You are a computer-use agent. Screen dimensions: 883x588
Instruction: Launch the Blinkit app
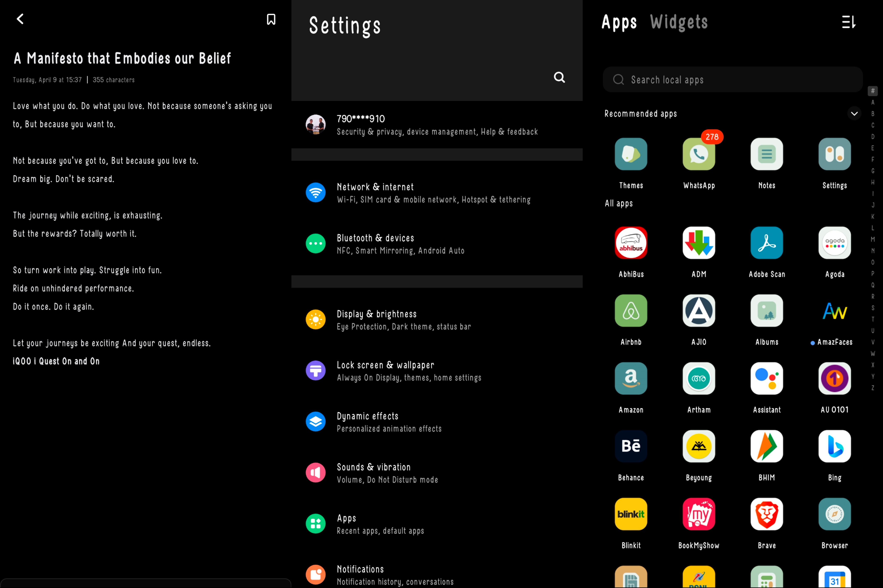(630, 514)
